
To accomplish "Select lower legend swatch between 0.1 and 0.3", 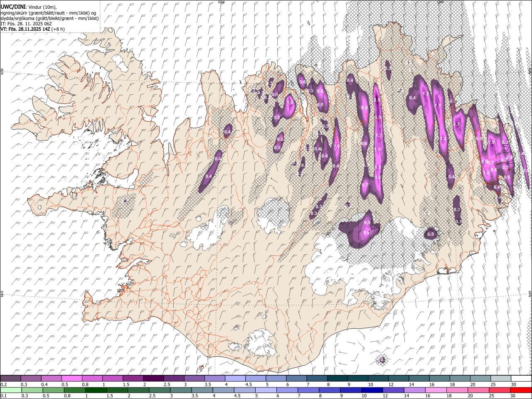I will pos(10,390).
